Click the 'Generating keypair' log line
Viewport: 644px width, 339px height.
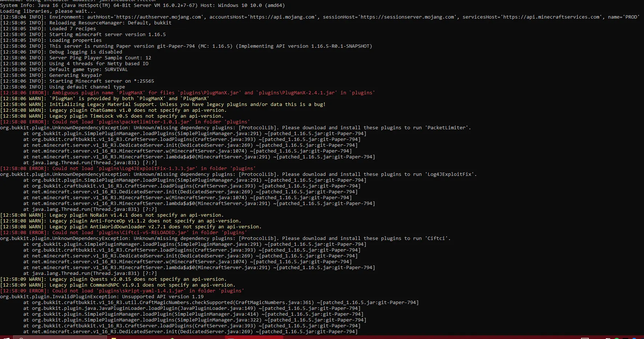(x=51, y=75)
